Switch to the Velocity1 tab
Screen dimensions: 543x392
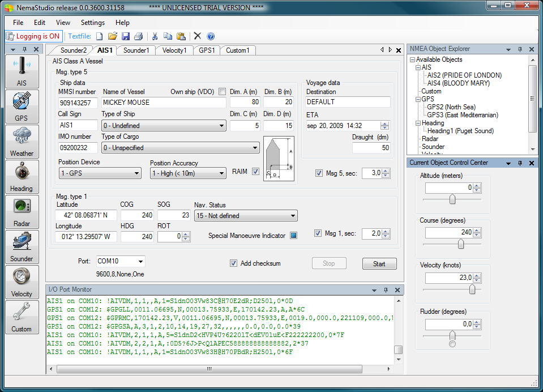pos(174,50)
